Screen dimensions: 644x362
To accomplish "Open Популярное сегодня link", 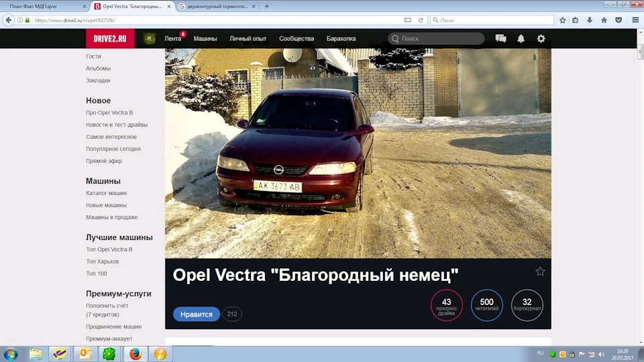I will coord(113,149).
